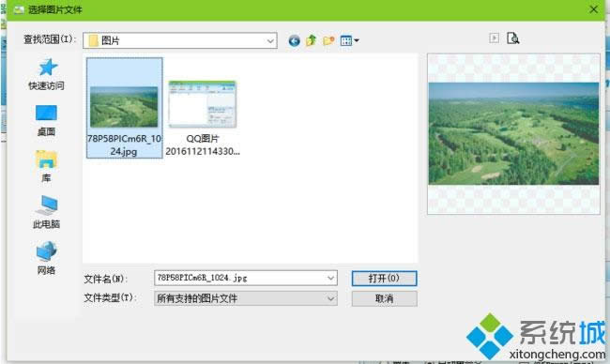The height and width of the screenshot is (364, 610).
Task: Select the QQ图片 screenshot thumbnail
Action: tap(203, 104)
